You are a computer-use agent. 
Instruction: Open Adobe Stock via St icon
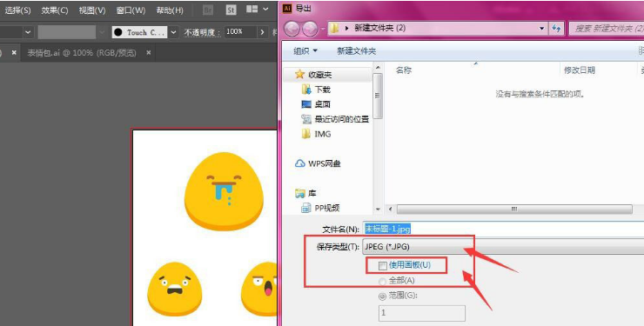(x=231, y=10)
